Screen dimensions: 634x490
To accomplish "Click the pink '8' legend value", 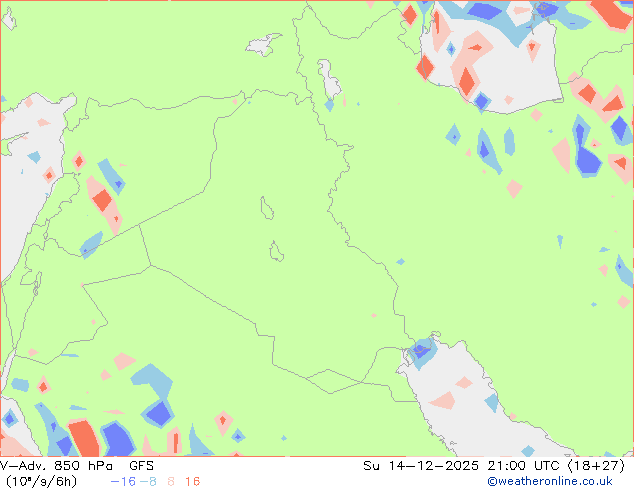I will pos(171,482).
